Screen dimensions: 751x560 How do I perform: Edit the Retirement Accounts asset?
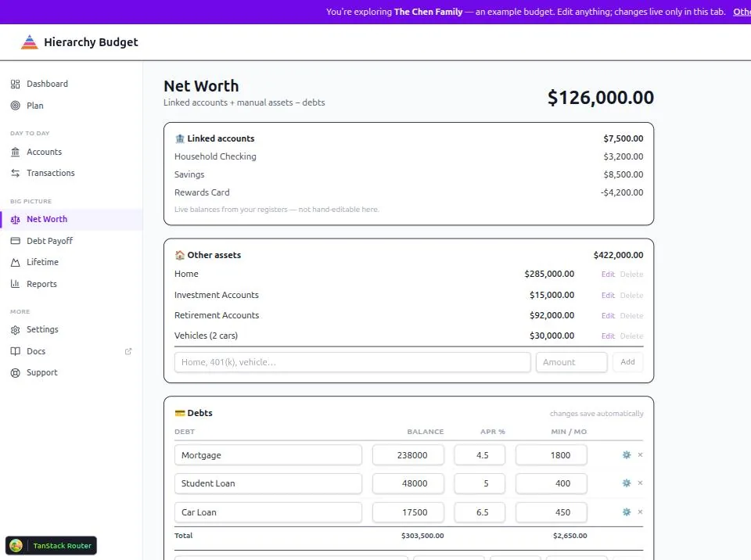click(608, 316)
